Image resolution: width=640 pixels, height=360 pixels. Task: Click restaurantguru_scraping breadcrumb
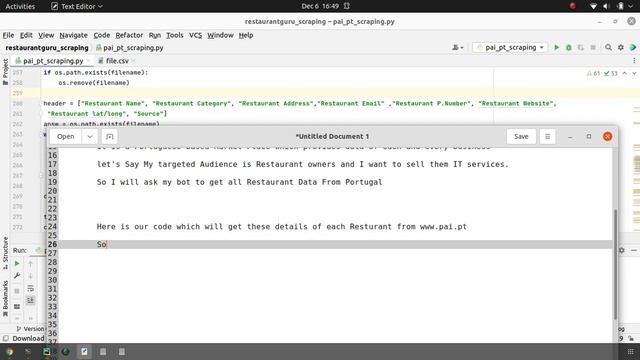tap(47, 48)
